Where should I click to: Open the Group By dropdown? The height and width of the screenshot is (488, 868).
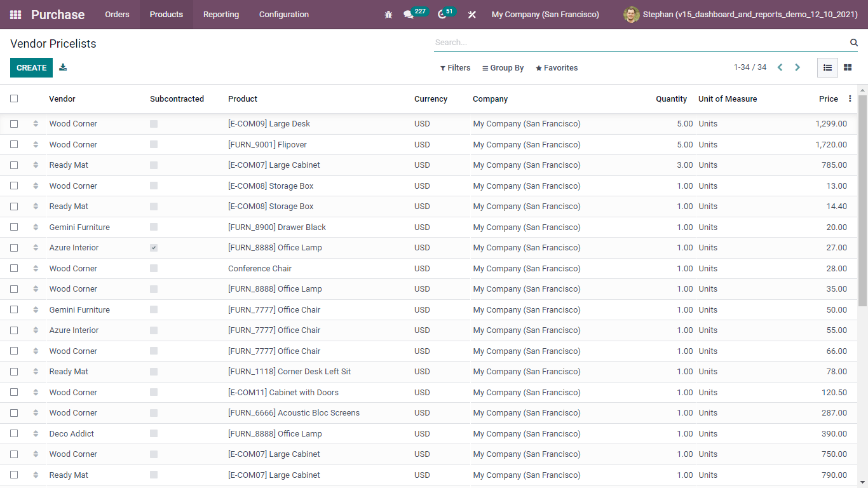(x=503, y=68)
